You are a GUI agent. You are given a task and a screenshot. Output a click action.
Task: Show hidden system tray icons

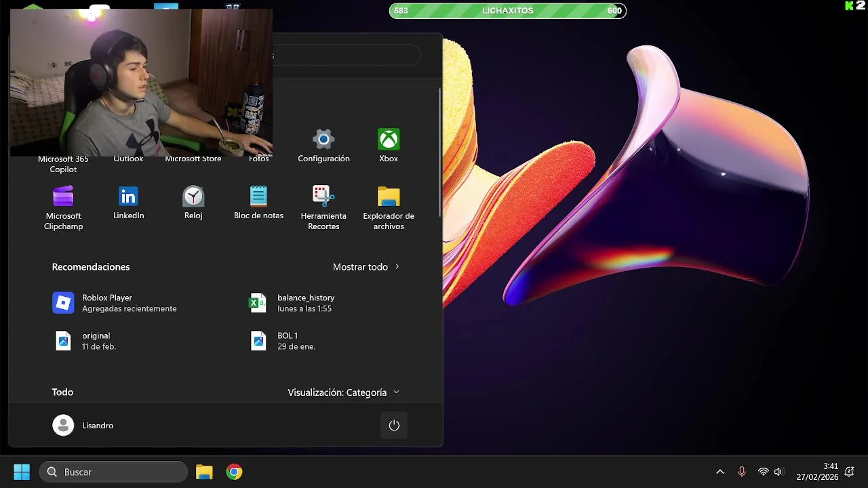coord(720,472)
